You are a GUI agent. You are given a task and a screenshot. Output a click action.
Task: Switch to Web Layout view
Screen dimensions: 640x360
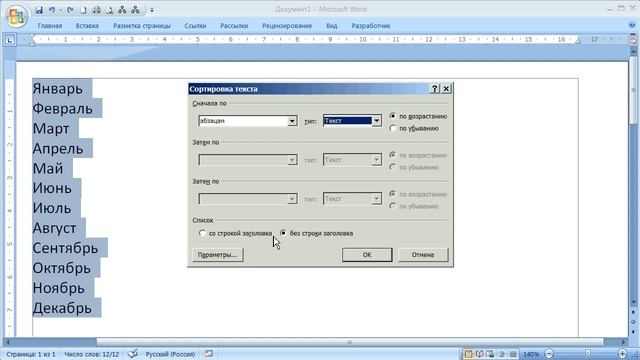(490, 354)
